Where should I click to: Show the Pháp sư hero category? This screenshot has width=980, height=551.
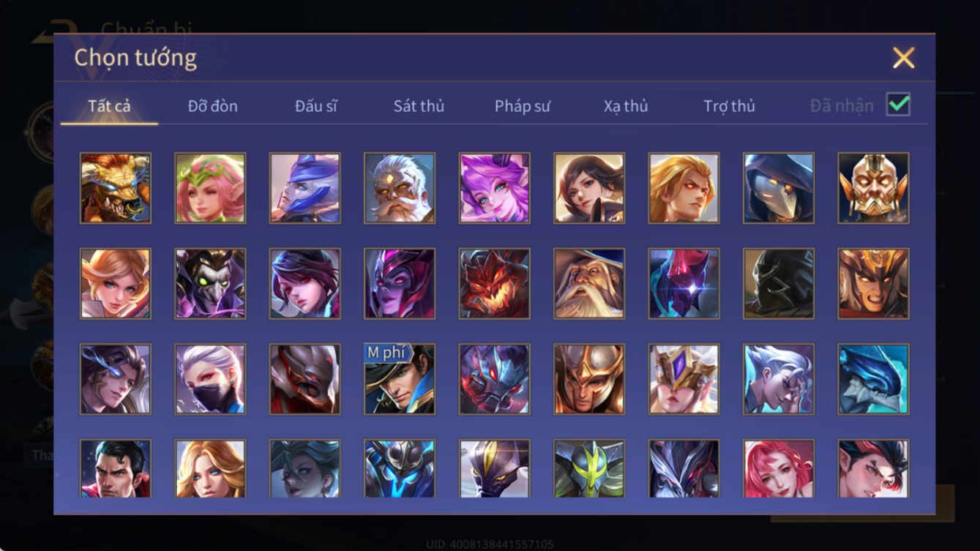pyautogui.click(x=522, y=106)
